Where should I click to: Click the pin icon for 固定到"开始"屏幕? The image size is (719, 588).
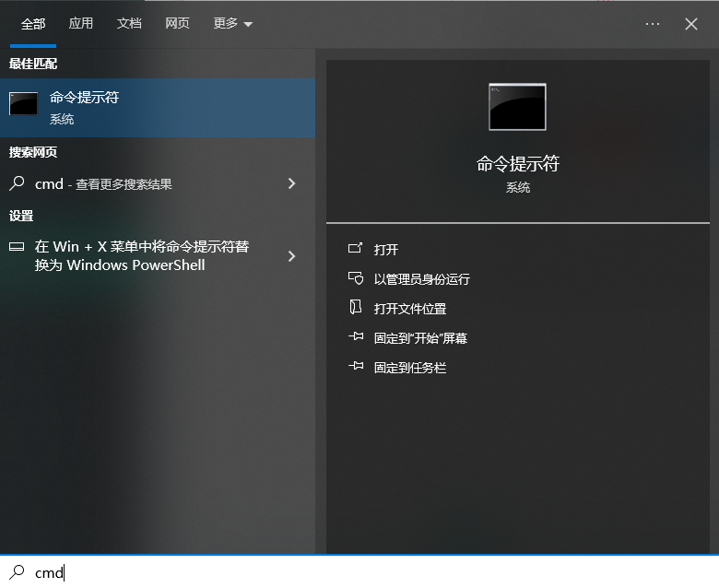click(x=355, y=337)
